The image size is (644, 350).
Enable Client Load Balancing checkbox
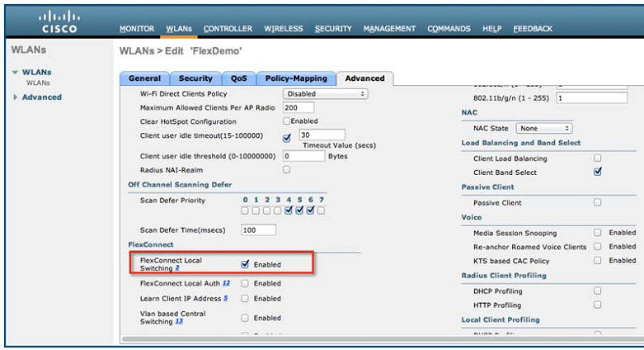(597, 158)
